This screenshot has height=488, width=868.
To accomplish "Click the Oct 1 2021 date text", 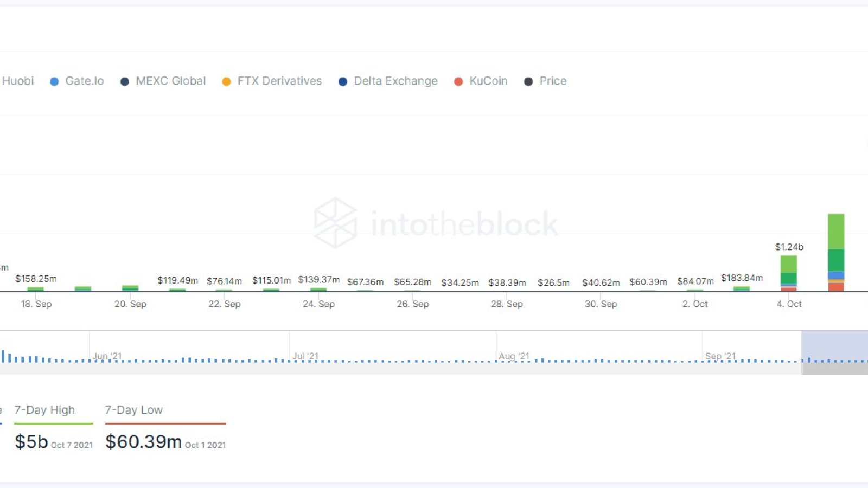I will click(205, 445).
